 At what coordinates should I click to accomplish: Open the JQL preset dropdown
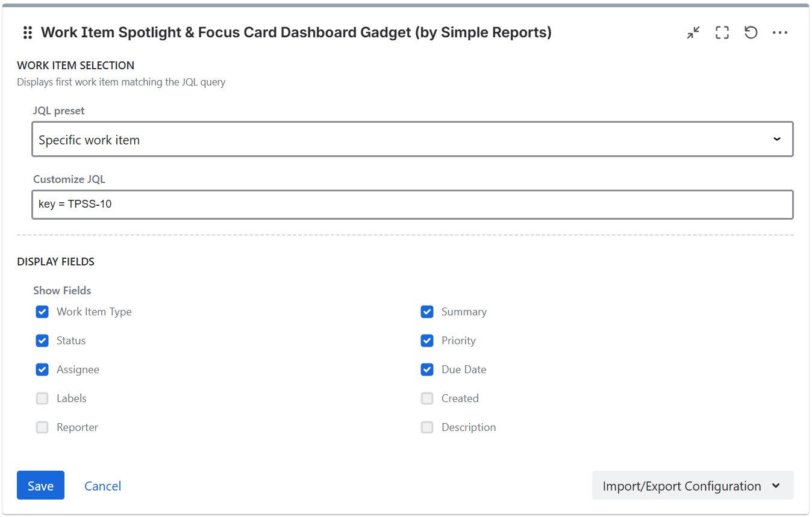click(412, 140)
